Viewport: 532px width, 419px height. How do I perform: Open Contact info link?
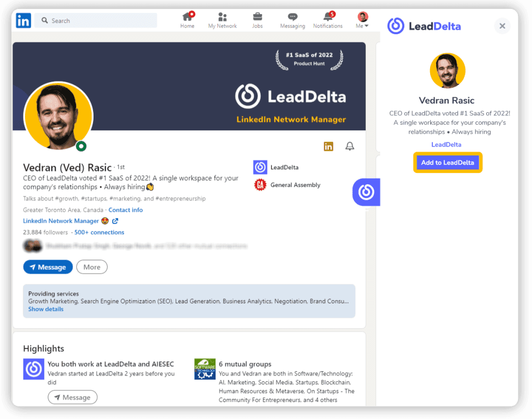coord(126,210)
